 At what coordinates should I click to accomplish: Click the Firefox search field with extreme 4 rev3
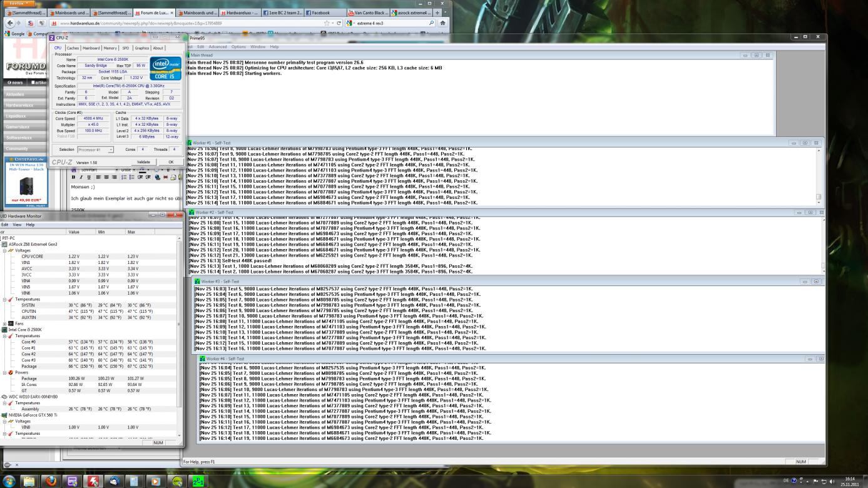click(x=391, y=23)
